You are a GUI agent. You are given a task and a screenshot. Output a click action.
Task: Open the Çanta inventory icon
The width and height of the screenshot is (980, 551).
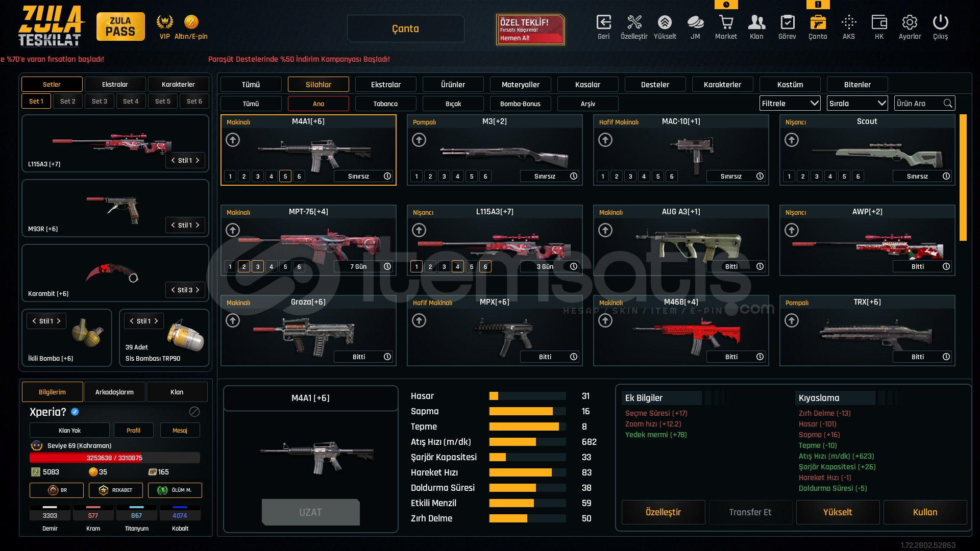818,22
